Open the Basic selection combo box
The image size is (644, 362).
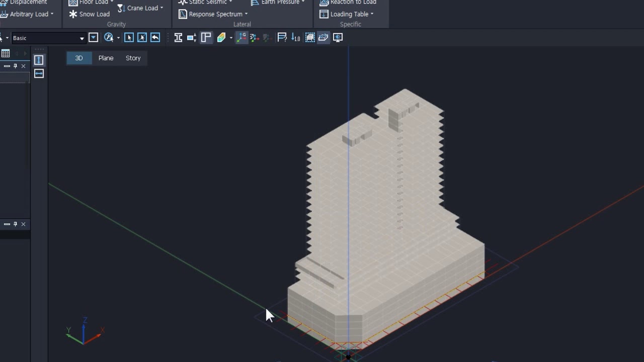(x=48, y=38)
